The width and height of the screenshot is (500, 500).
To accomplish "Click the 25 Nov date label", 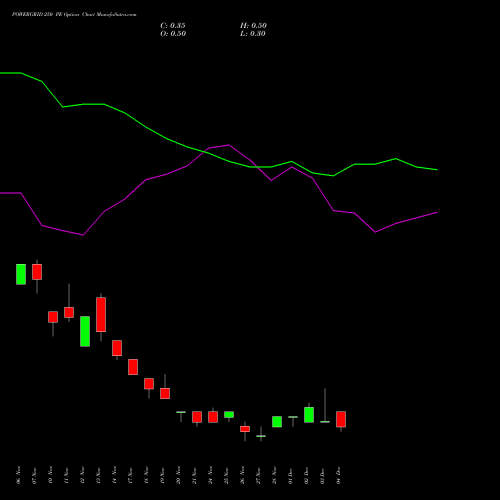I will (226, 475).
